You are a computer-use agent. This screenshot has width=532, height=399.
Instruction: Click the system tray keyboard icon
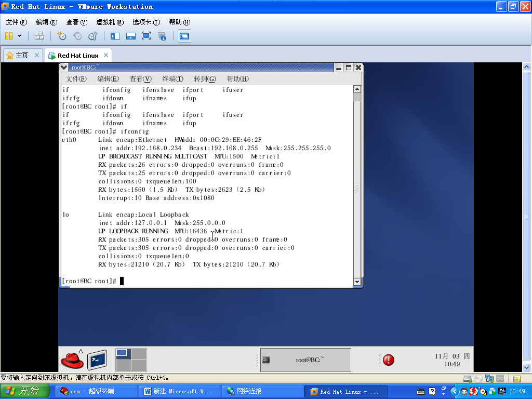point(421,392)
